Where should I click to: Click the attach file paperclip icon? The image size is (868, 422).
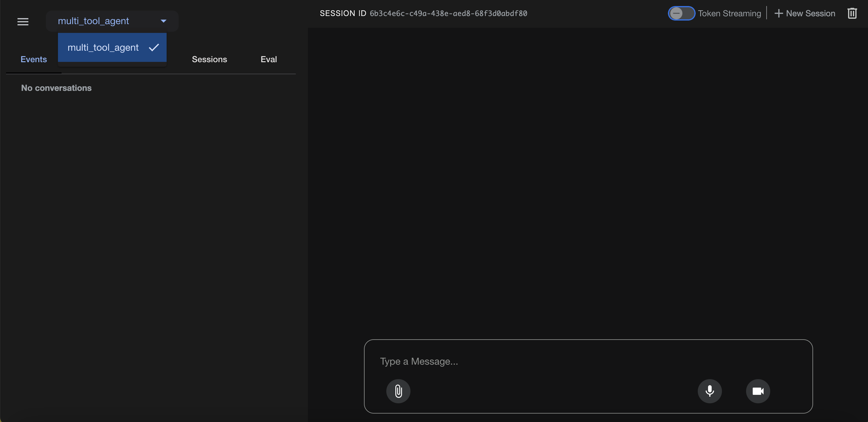pos(398,391)
